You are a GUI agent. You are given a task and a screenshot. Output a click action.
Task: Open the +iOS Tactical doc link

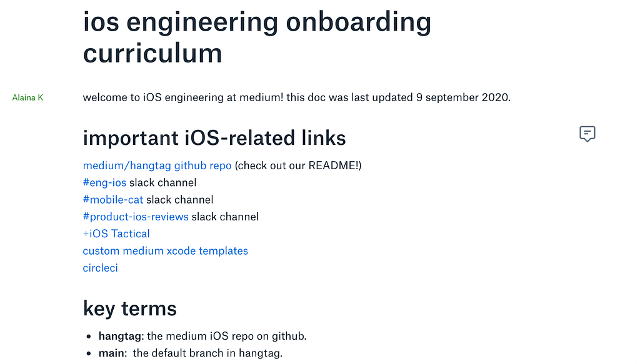116,234
